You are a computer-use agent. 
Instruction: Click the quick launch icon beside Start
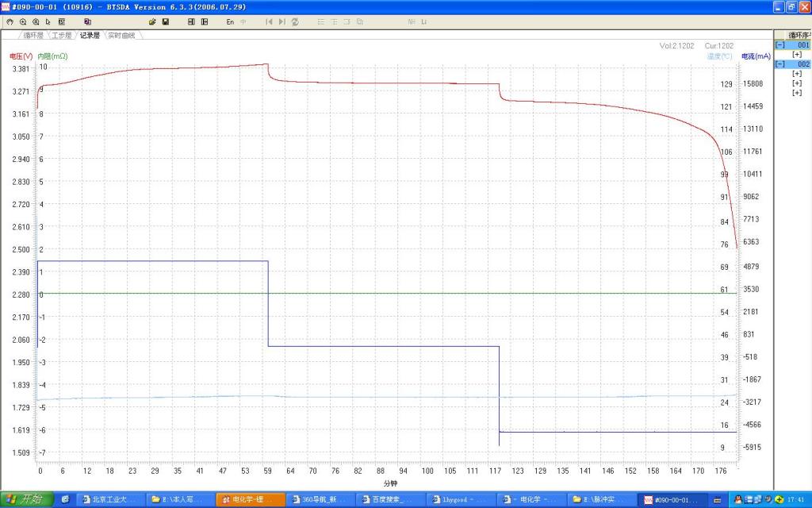[x=65, y=499]
